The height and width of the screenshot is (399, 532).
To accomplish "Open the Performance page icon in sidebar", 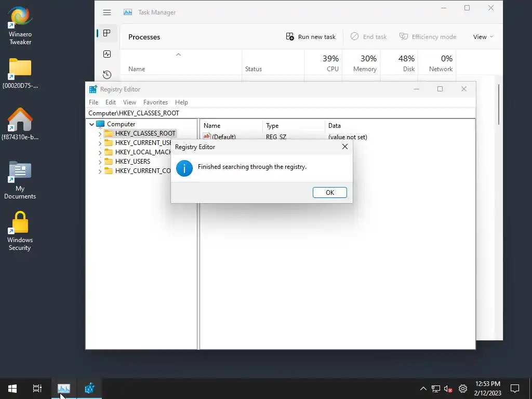I will pos(107,54).
